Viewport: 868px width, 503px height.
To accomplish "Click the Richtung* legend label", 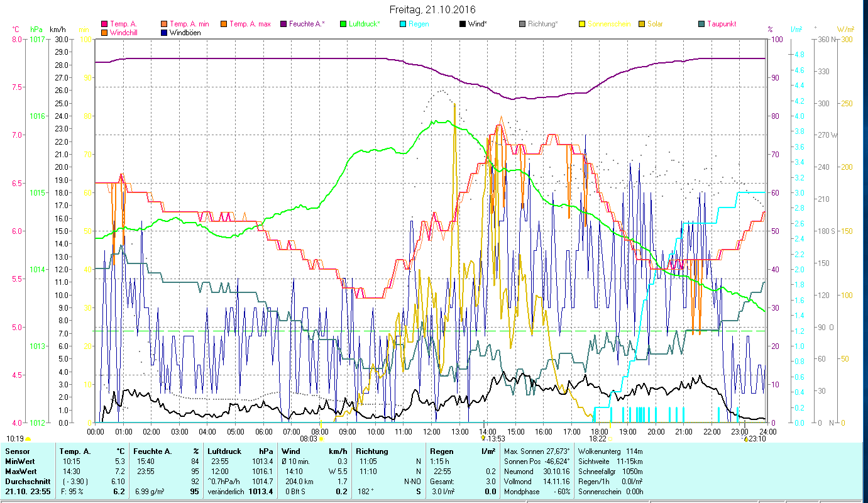I will tap(542, 25).
